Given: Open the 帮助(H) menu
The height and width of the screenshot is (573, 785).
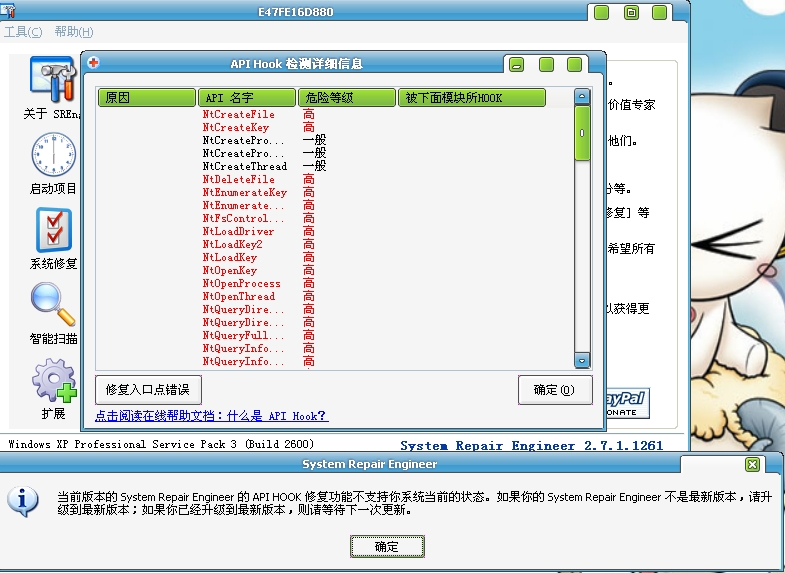Looking at the screenshot, I should point(74,32).
